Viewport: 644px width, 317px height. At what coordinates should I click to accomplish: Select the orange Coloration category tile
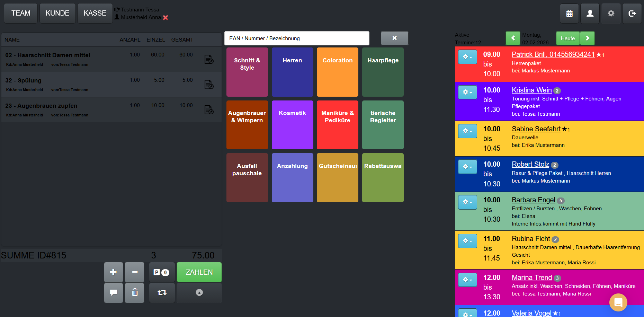coord(338,72)
